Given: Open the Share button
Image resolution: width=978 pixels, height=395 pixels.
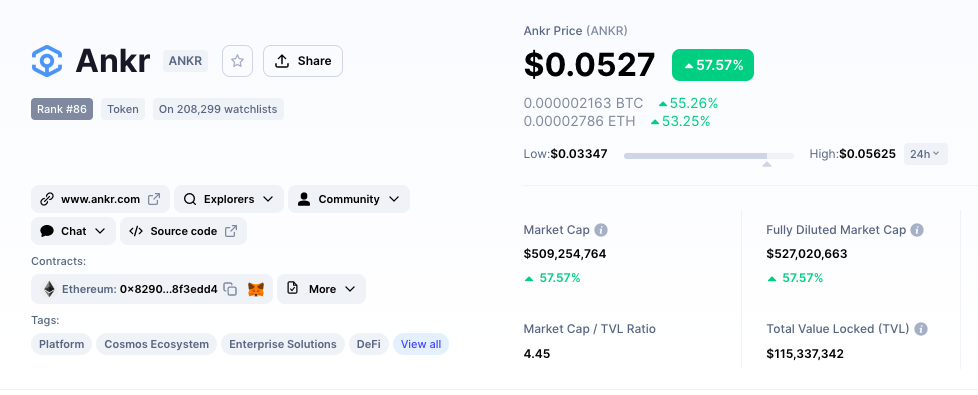Looking at the screenshot, I should (303, 61).
